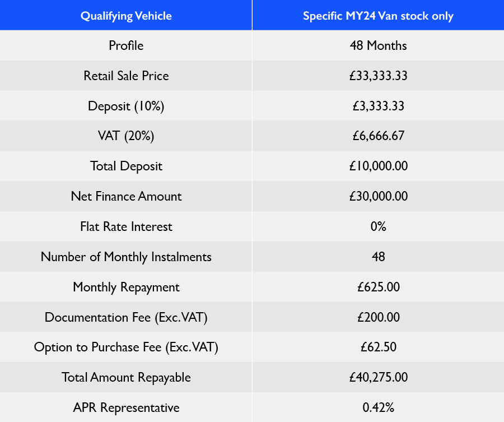504x422 pixels.
Task: Select the £33,333.33 price value
Action: click(378, 76)
